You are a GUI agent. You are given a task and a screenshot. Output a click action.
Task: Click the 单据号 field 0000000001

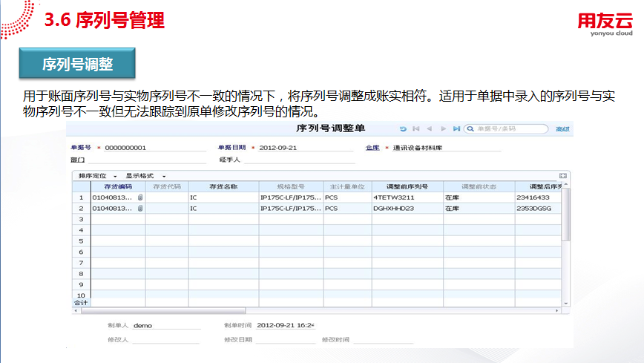[155, 148]
